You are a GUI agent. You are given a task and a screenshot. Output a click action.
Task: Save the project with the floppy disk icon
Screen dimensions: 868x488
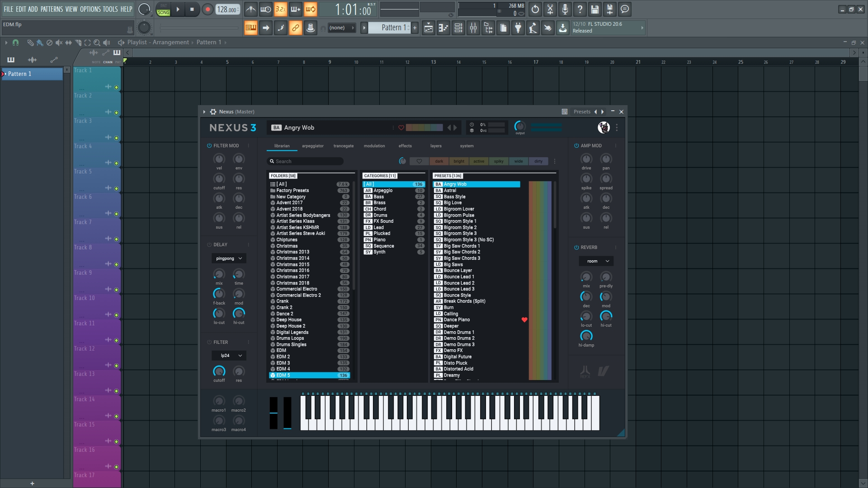click(595, 9)
